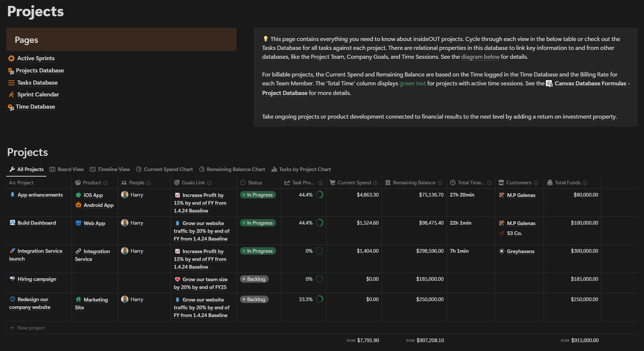This screenshot has height=351, width=644.
Task: Open the S3 Co. customer link
Action: (x=511, y=233)
